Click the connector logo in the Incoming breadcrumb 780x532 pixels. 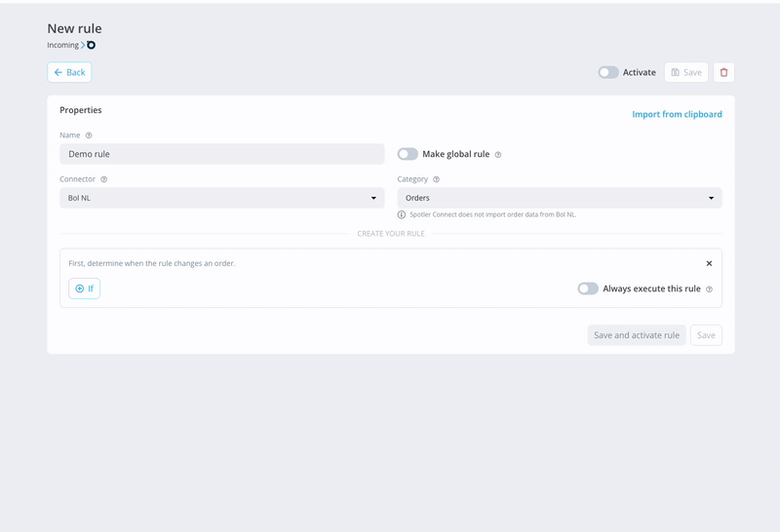(x=91, y=45)
